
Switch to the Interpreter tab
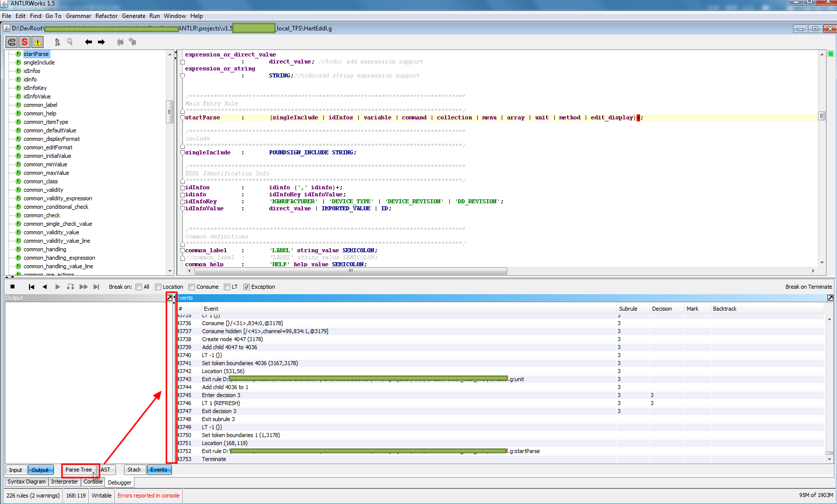tap(64, 482)
